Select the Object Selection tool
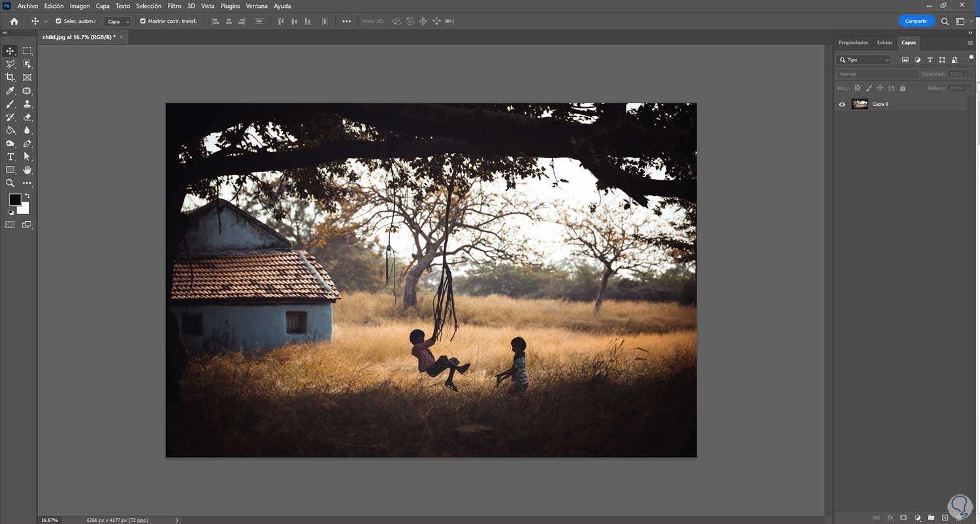The image size is (980, 524). [x=27, y=64]
